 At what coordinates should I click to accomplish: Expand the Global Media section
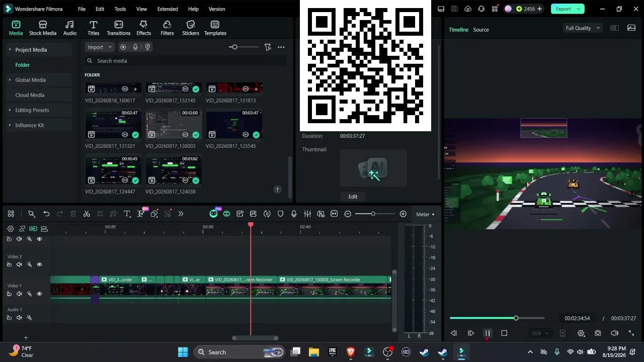tap(10, 80)
